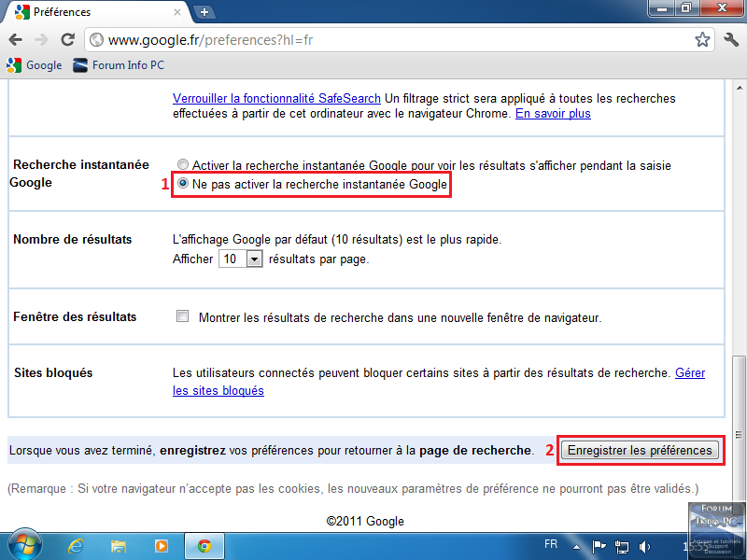747x560 pixels.
Task: Select Ne pas activer la recherche instantanée radio
Action: tap(182, 183)
